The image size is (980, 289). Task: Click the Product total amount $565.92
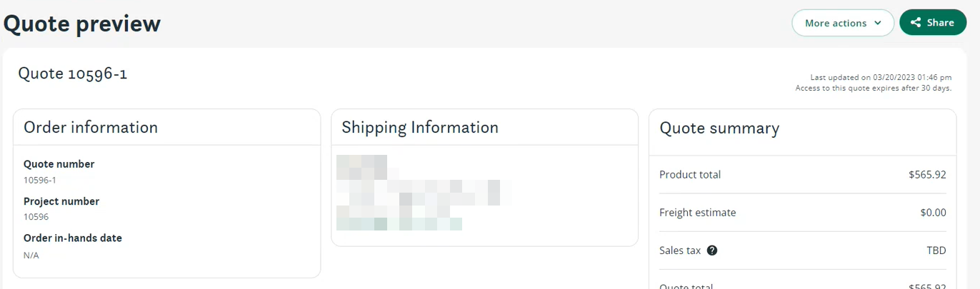[927, 175]
